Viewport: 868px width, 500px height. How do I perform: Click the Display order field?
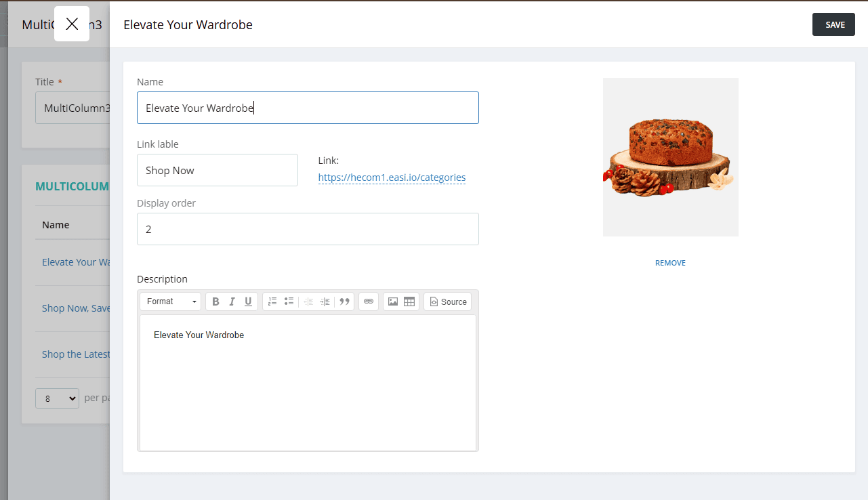(x=308, y=229)
